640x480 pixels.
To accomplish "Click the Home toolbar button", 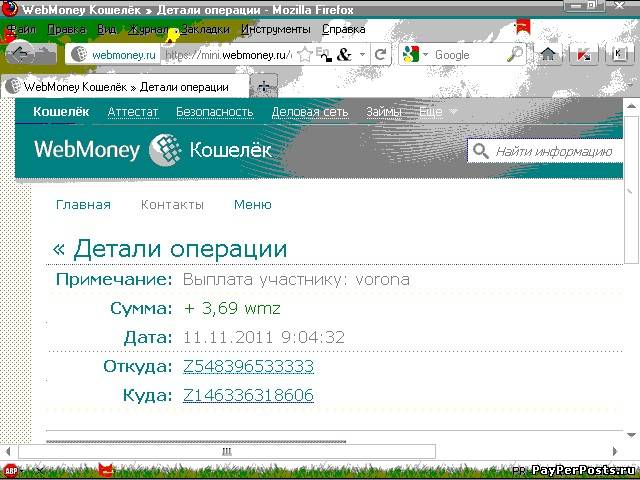I will (x=548, y=55).
